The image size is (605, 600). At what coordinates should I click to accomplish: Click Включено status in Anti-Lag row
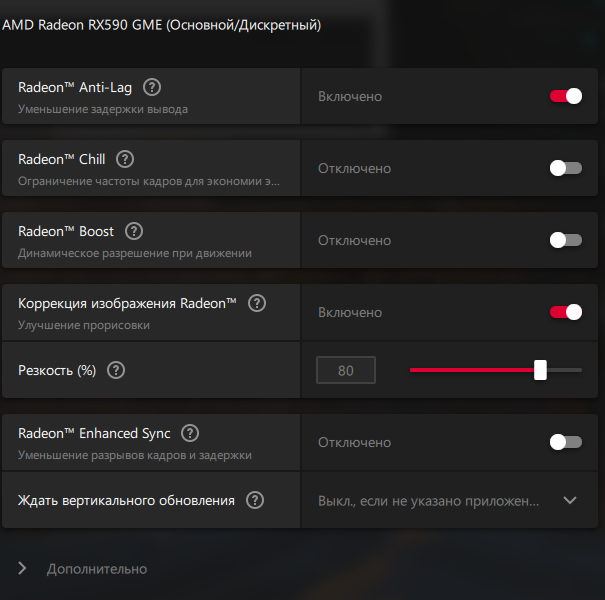click(350, 96)
